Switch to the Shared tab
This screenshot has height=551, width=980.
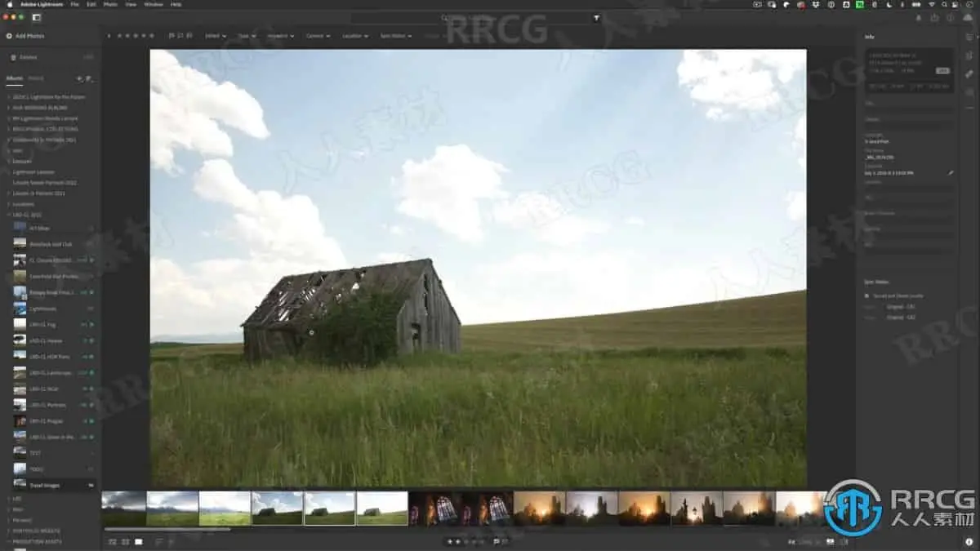[36, 78]
